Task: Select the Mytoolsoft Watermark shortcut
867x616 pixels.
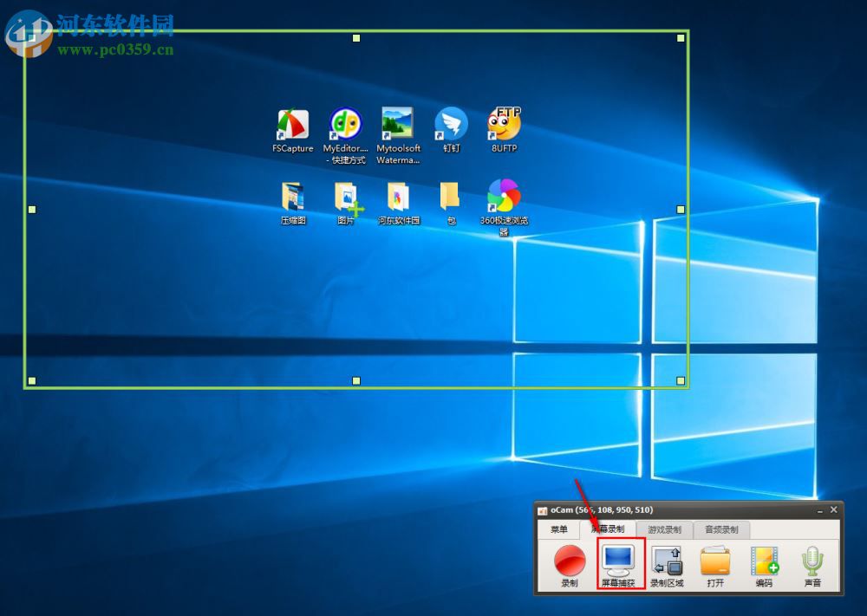Action: coord(398,136)
